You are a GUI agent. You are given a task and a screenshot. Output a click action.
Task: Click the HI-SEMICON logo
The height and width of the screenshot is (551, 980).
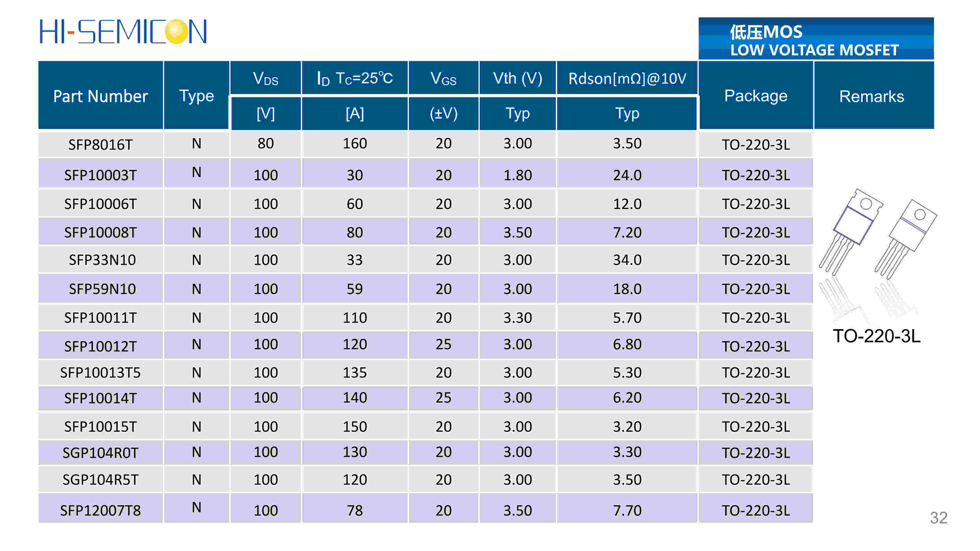123,32
